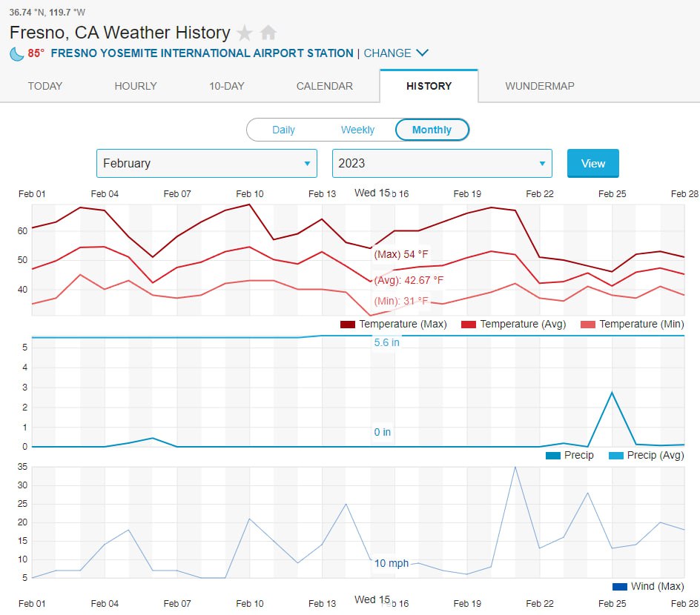
Task: Click the moon weather condition icon
Action: point(16,53)
